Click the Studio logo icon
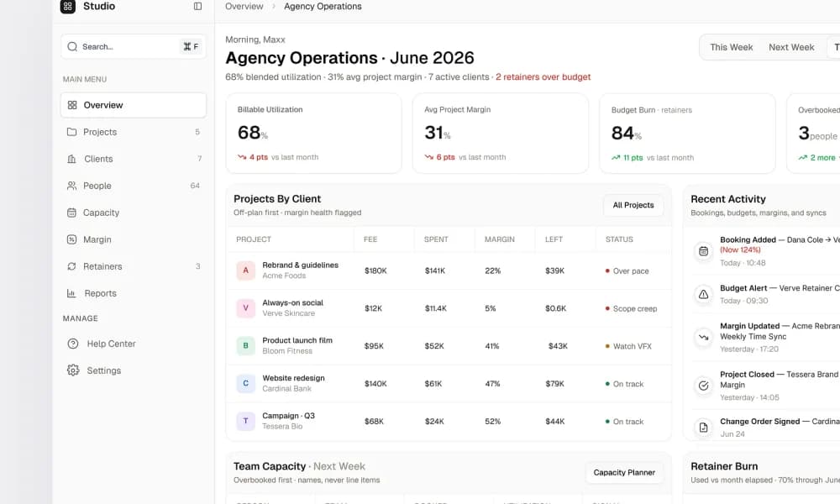Screen dimensions: 840x504 click(67, 7)
